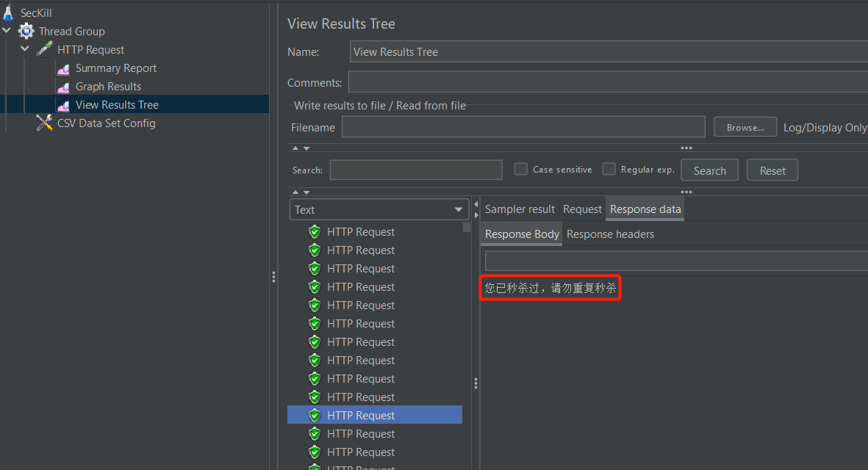The image size is (868, 470).
Task: Click the Reset button
Action: click(x=772, y=170)
